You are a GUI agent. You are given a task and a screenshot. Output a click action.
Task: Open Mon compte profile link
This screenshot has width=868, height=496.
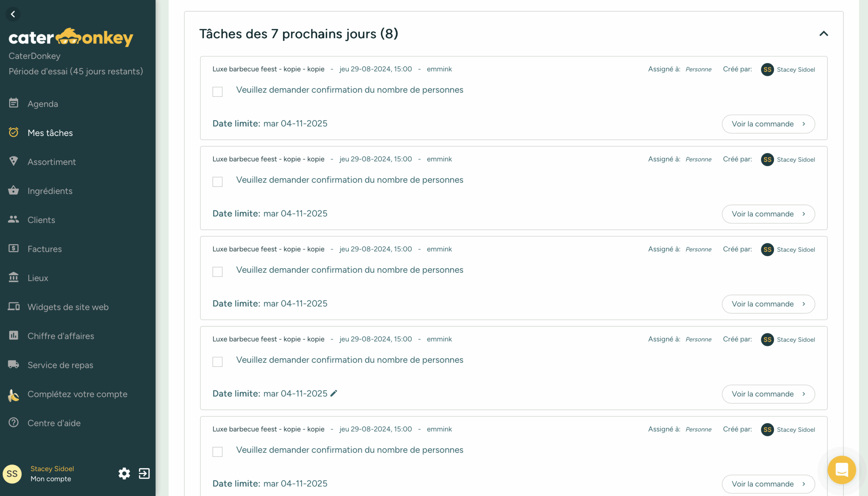point(51,479)
